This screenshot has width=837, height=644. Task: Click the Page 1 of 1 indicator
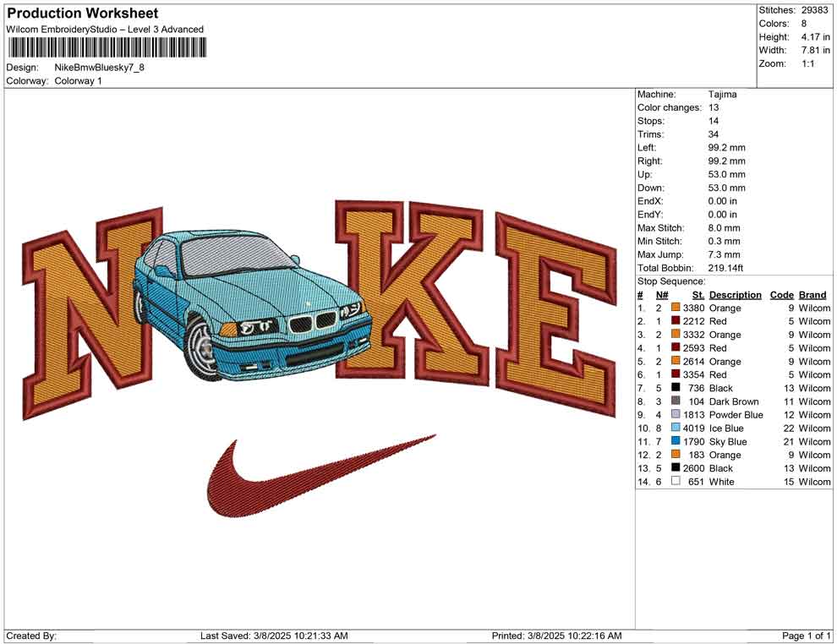(x=806, y=636)
